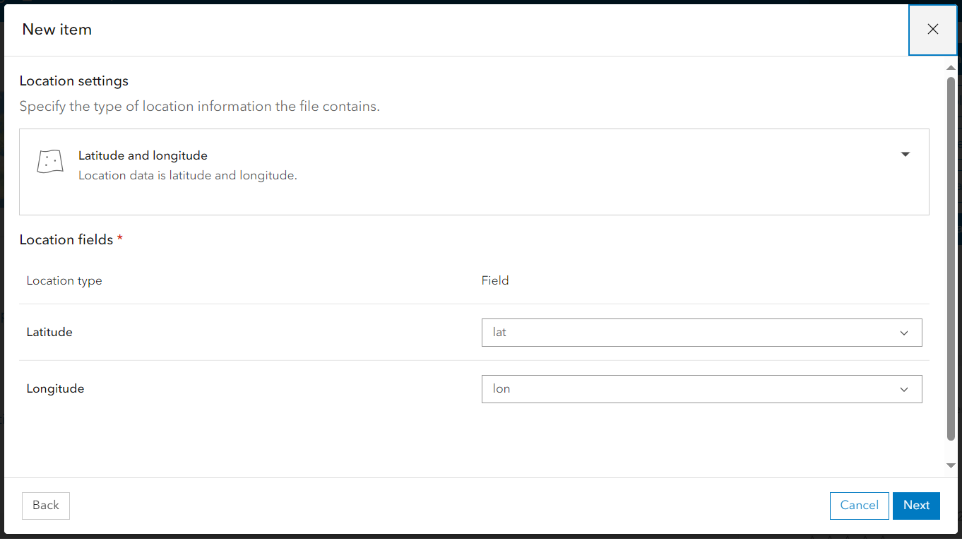Click the latitude and longitude map icon
962x560 pixels.
(x=49, y=162)
